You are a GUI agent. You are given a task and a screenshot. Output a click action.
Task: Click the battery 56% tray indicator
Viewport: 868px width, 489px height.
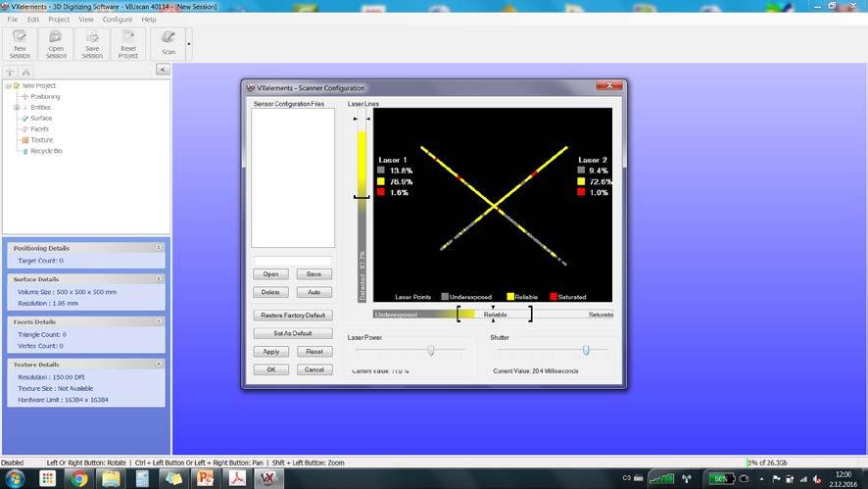click(x=721, y=478)
